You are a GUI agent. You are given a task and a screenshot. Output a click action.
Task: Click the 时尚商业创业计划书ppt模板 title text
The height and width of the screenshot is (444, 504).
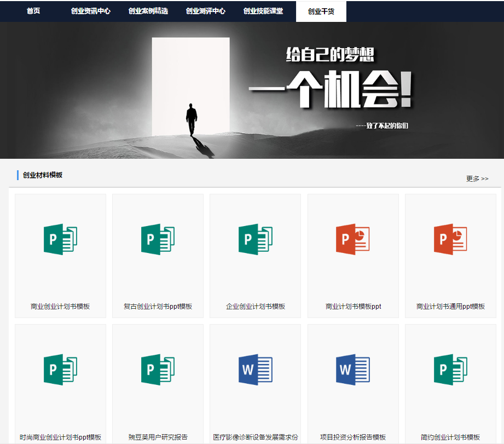(x=60, y=437)
